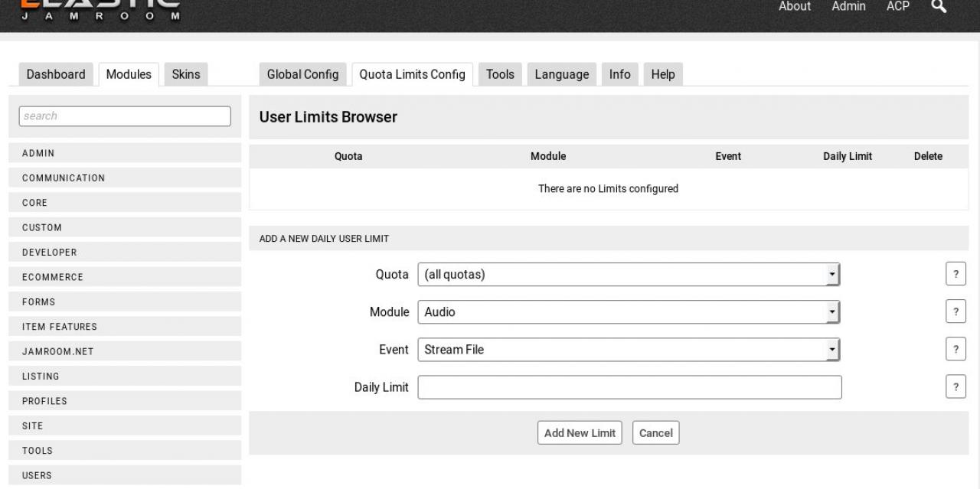Open the Tools tab
Viewport: 980px width, 489px height.
(500, 74)
